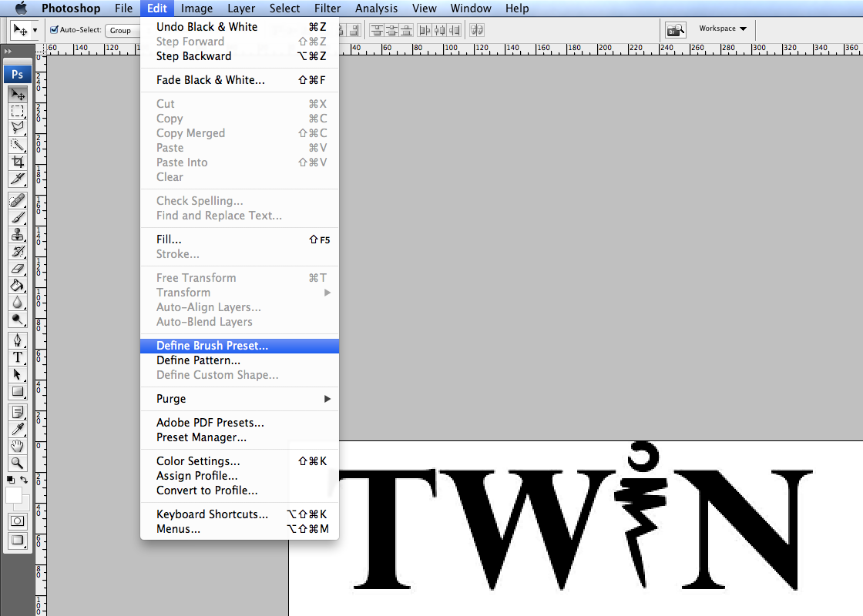Screen dimensions: 863x616
Task: Open Color Settings
Action: 240,461
